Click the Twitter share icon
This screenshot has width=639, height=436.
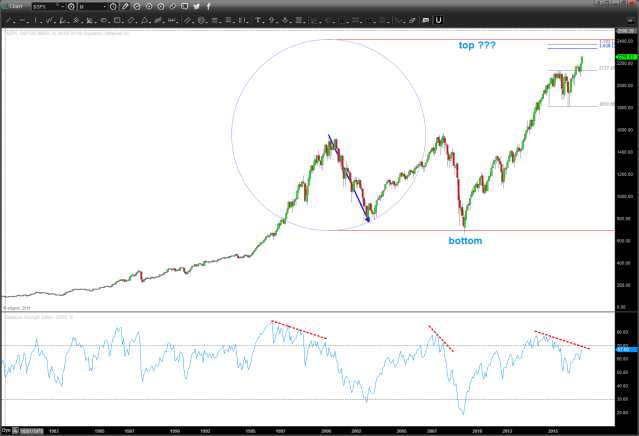click(x=196, y=7)
